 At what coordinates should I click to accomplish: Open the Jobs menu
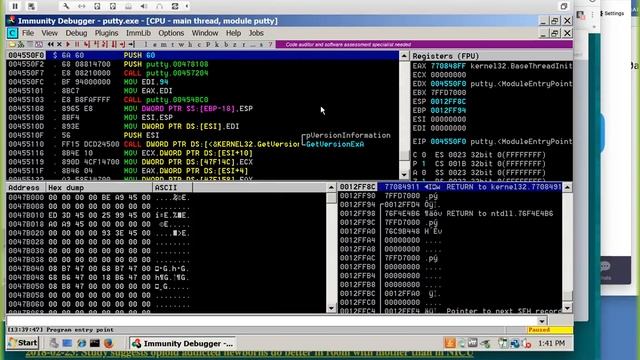(256, 33)
